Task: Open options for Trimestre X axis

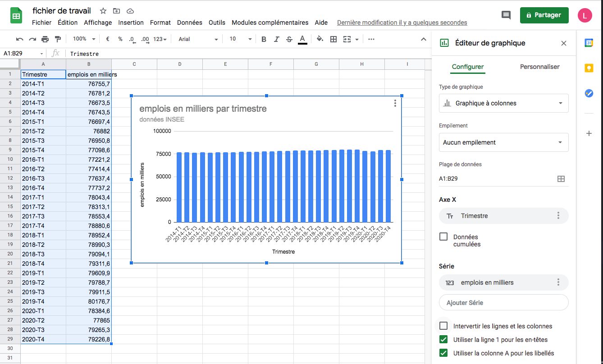Action: [x=558, y=216]
